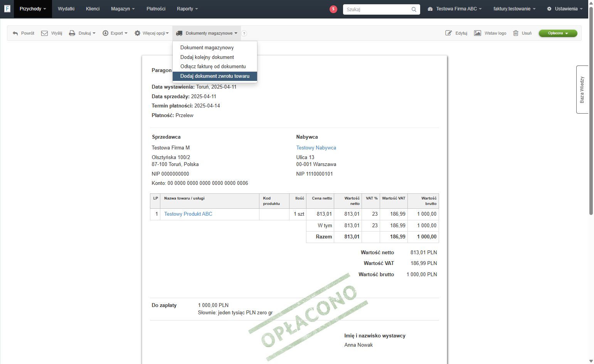The width and height of the screenshot is (594, 364).
Task: Expand the Raporty dropdown
Action: click(x=187, y=9)
